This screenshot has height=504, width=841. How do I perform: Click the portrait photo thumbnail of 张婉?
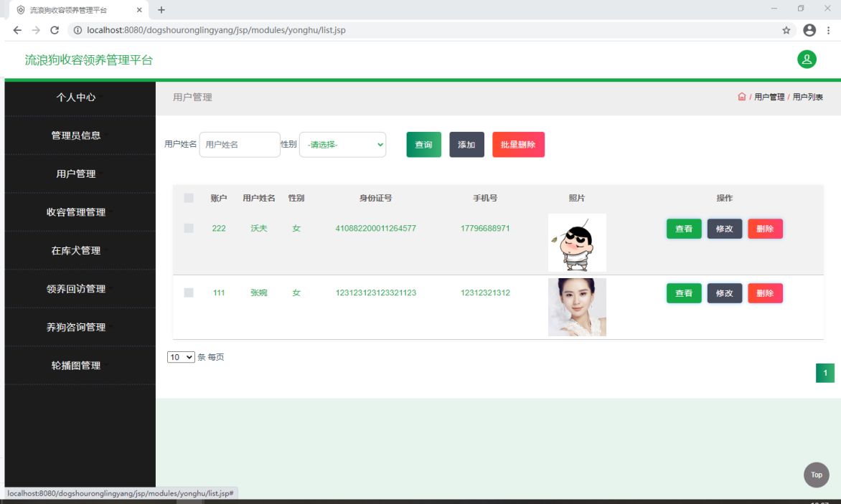coord(577,307)
